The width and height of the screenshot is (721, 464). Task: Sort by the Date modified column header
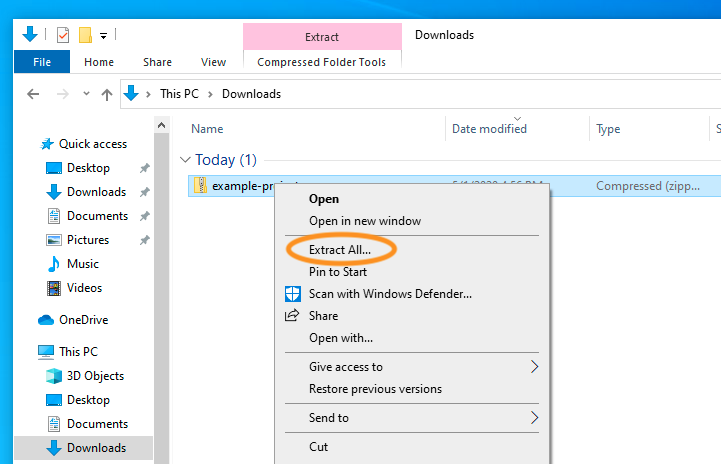point(489,129)
